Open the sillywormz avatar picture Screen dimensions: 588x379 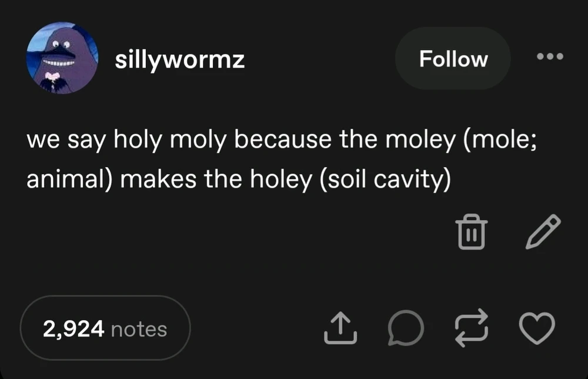pos(62,58)
